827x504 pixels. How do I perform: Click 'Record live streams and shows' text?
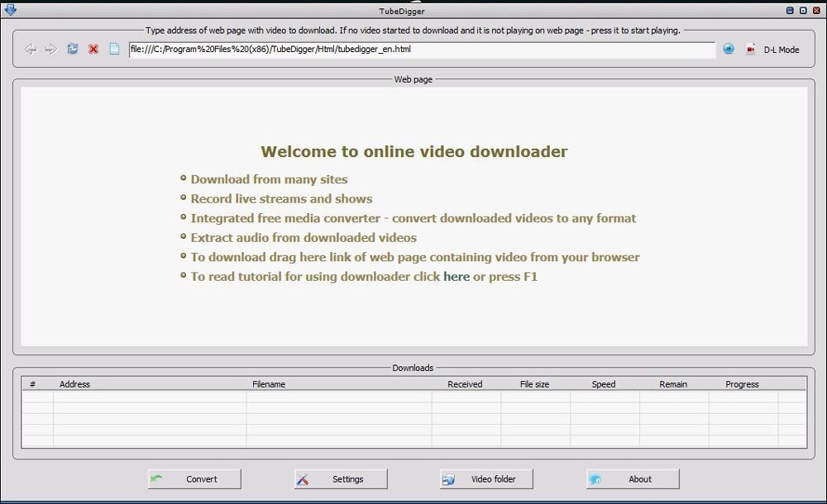tap(282, 199)
